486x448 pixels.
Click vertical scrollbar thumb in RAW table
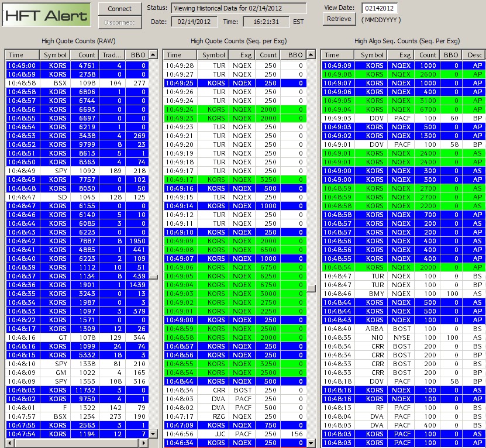coord(153,277)
